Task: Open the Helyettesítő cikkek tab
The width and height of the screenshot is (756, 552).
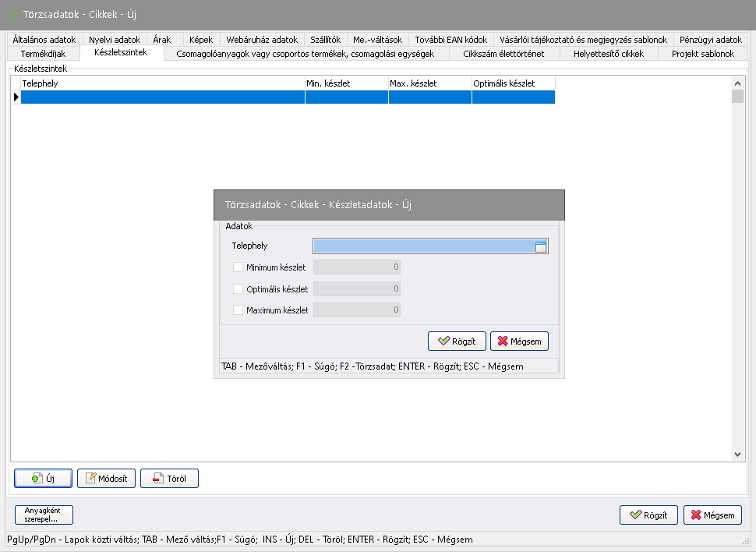Action: (x=609, y=54)
